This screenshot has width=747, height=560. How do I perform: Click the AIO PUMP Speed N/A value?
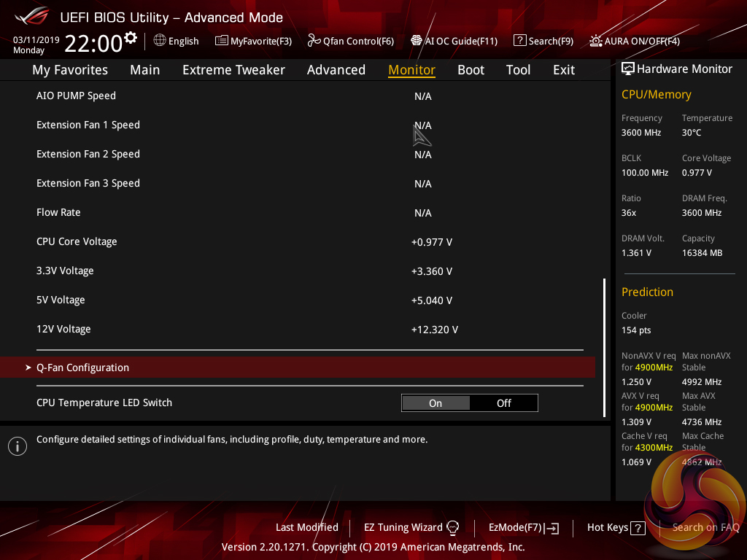coord(422,96)
